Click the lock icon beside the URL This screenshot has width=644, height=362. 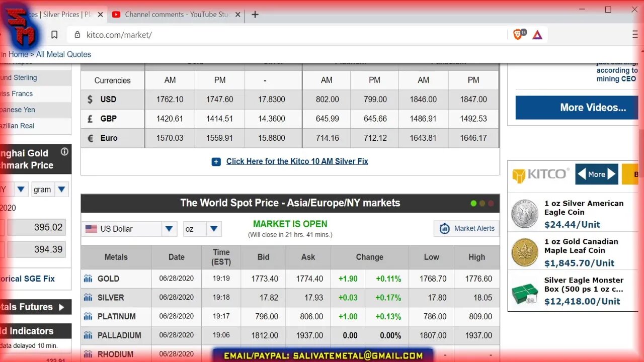[x=77, y=35]
